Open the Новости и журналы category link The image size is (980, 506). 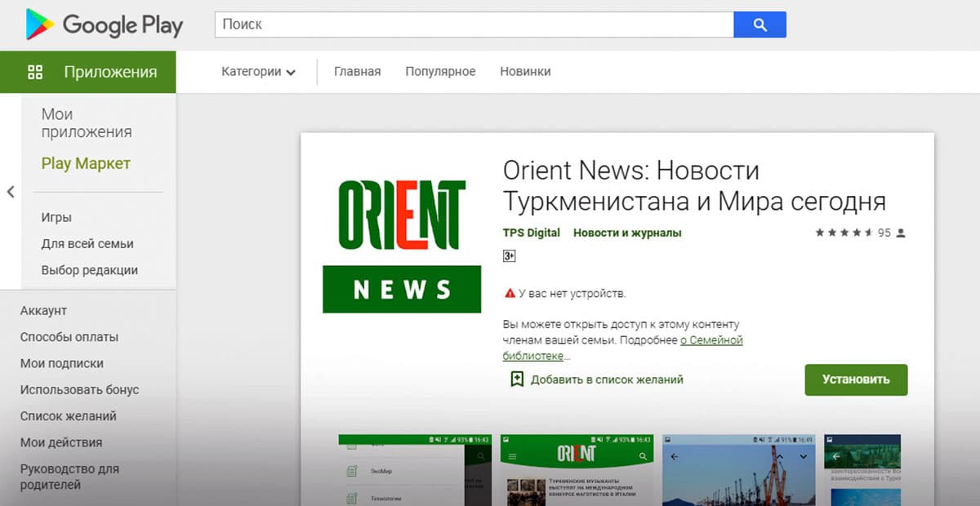click(x=627, y=233)
